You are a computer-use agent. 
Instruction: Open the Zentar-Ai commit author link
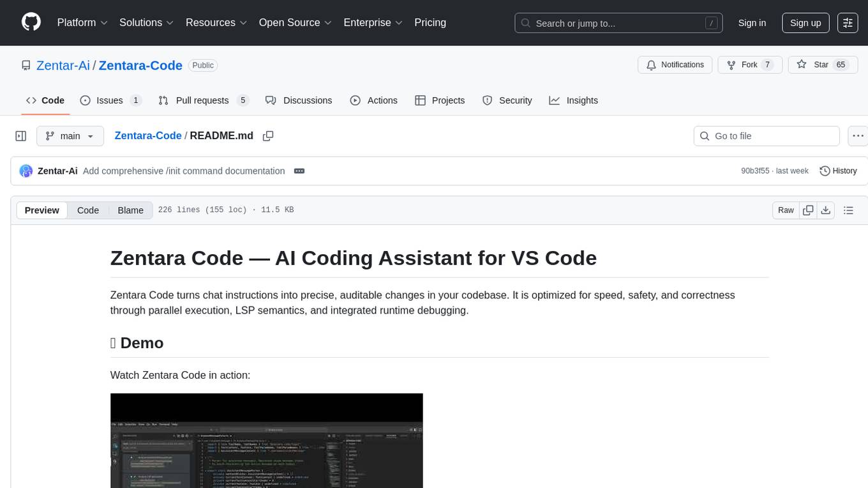pyautogui.click(x=58, y=171)
